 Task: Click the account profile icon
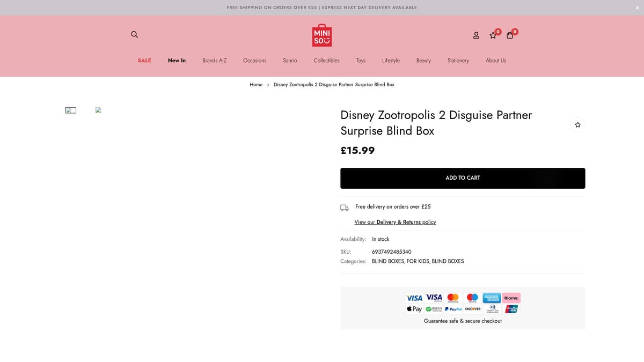[476, 35]
